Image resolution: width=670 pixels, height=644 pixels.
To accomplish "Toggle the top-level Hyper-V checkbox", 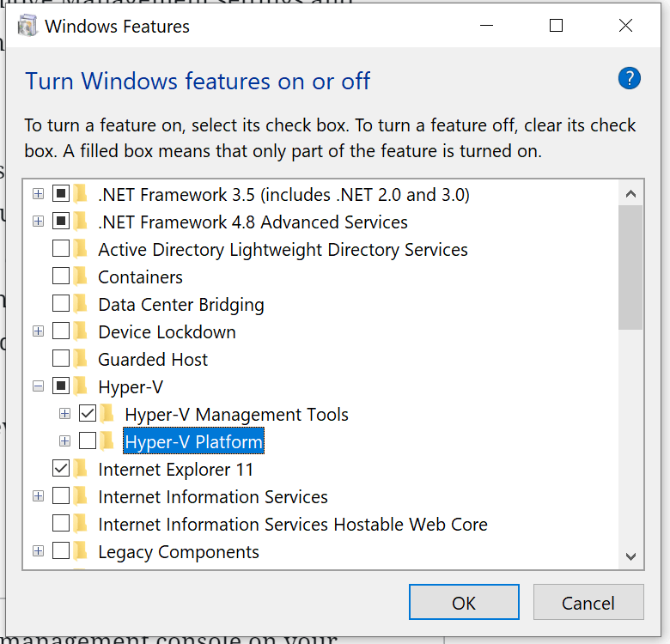I will (x=61, y=386).
